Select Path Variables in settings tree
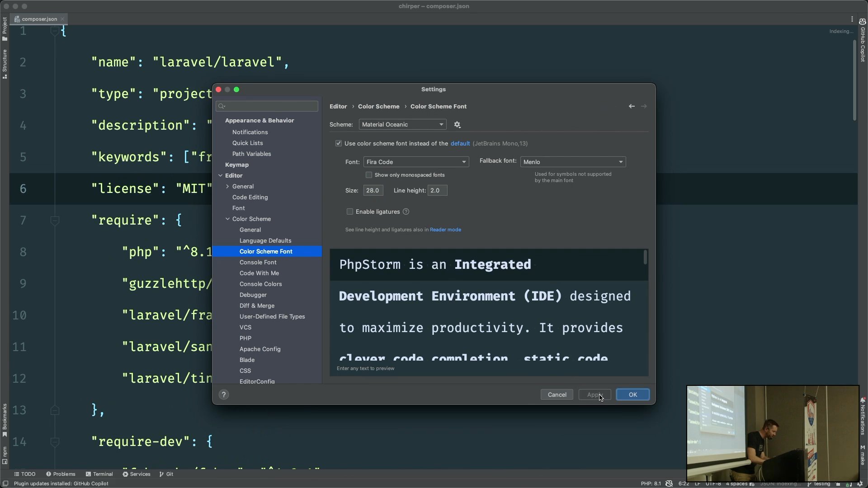 pyautogui.click(x=251, y=154)
